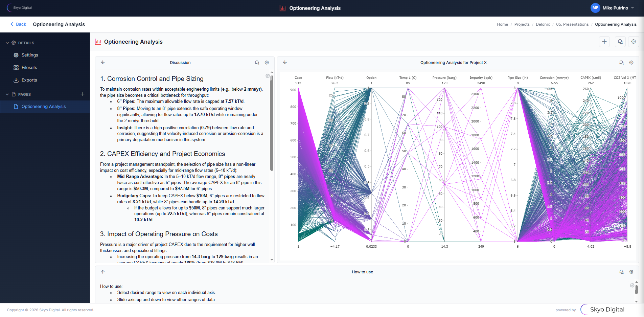The image size is (644, 317).
Task: Open the chart panel's settings gear
Action: click(x=631, y=62)
